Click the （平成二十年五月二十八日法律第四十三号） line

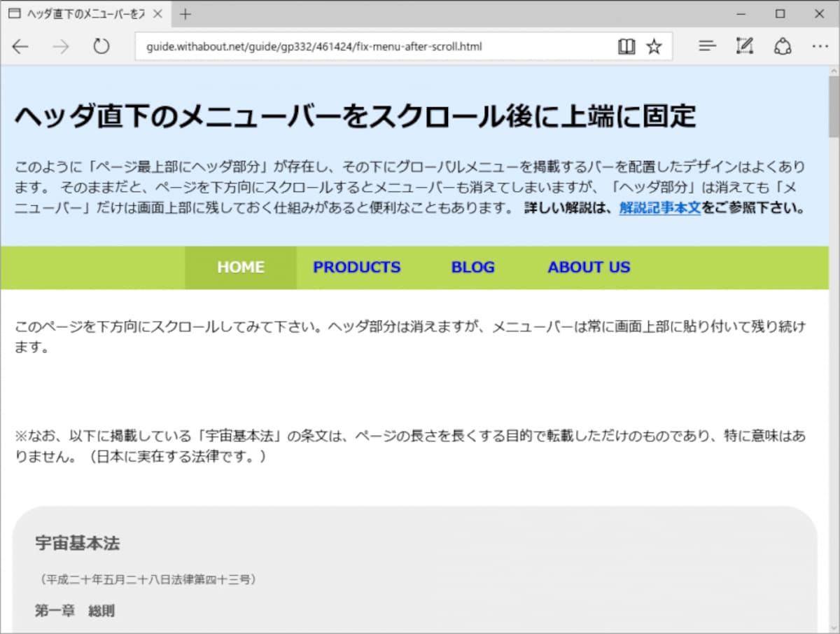148,580
